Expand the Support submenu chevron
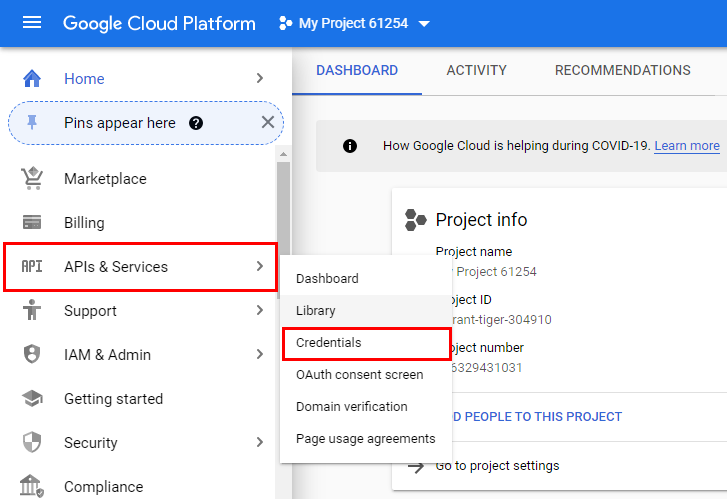The image size is (727, 499). (260, 310)
